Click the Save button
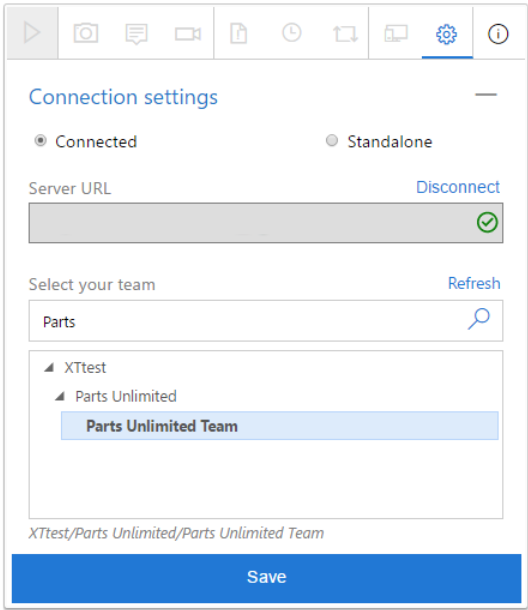This screenshot has height=610, width=528. tap(267, 578)
